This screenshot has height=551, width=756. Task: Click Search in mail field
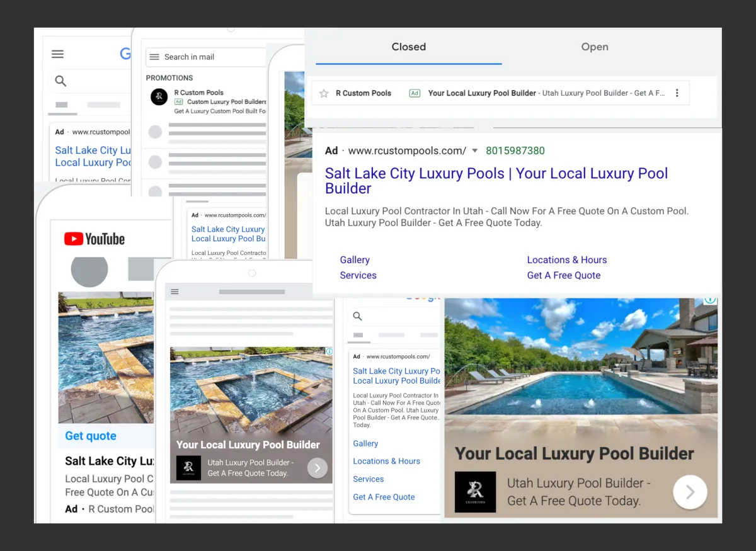[207, 57]
